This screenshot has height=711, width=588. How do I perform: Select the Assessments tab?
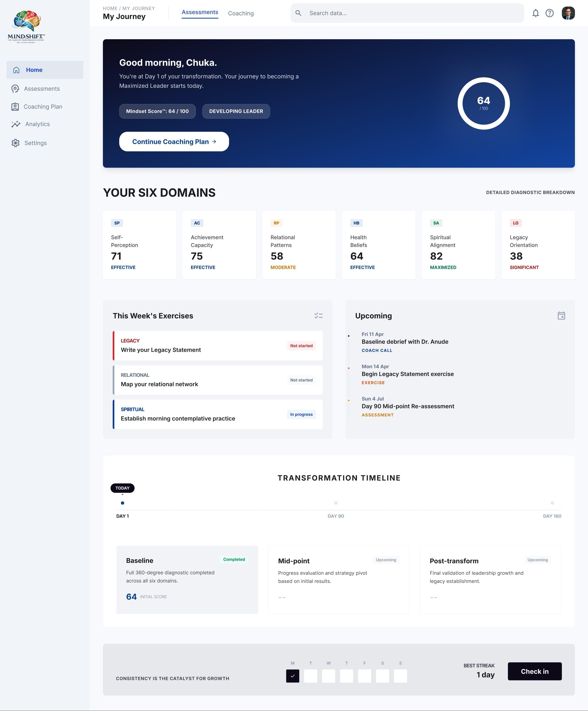[200, 12]
